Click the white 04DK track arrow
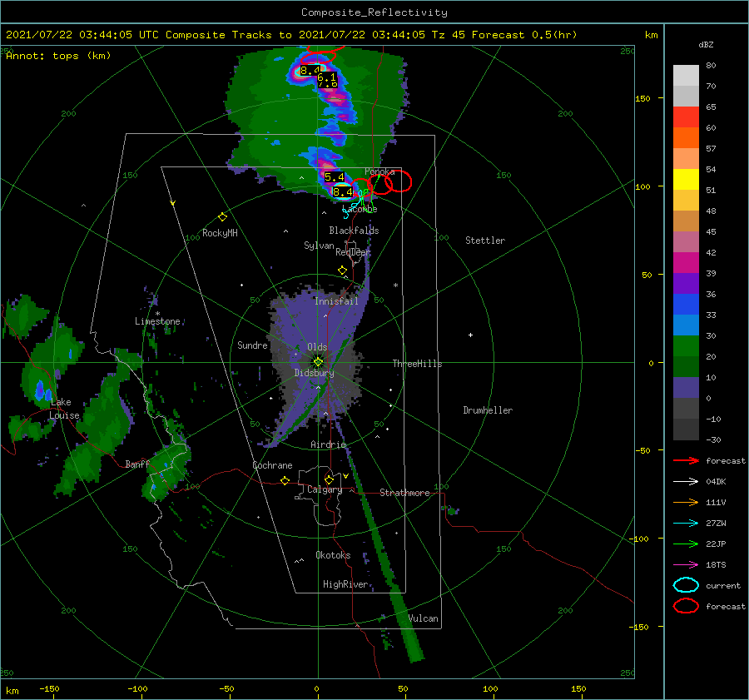Viewport: 749px width, 700px height. 686,482
